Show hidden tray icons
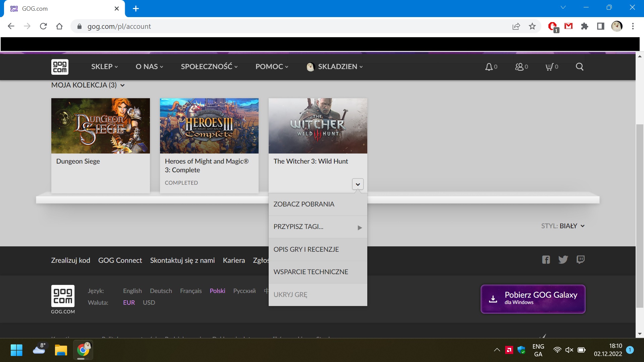This screenshot has width=644, height=362. coord(497,350)
